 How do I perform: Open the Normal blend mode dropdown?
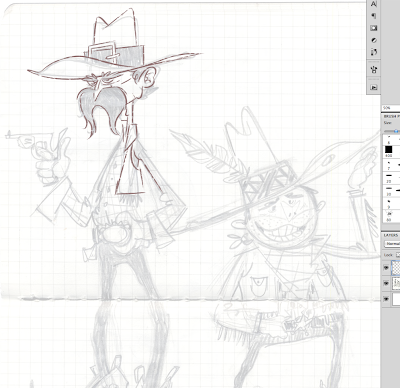point(392,244)
